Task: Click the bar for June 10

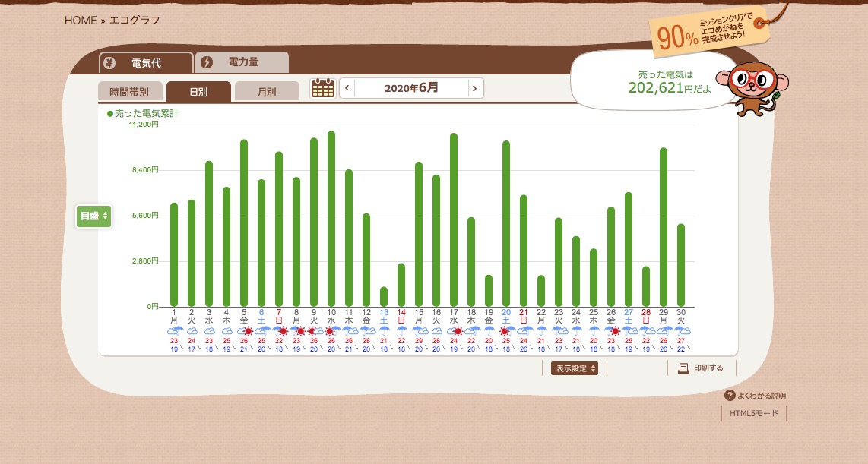Action: [x=331, y=219]
